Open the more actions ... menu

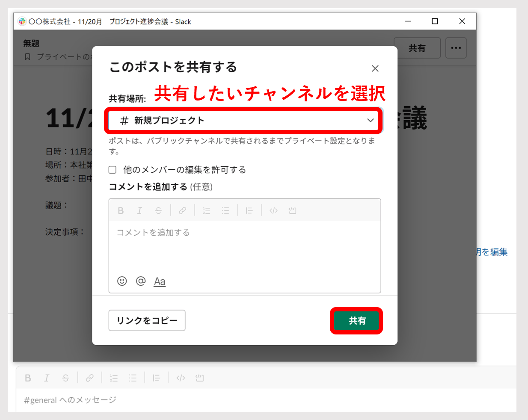click(x=456, y=48)
